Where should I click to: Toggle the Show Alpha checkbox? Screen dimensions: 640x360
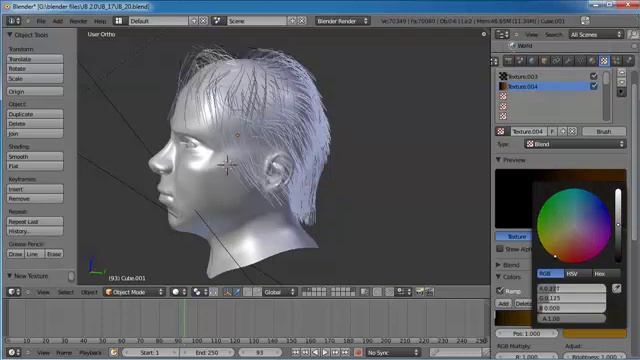pos(500,249)
